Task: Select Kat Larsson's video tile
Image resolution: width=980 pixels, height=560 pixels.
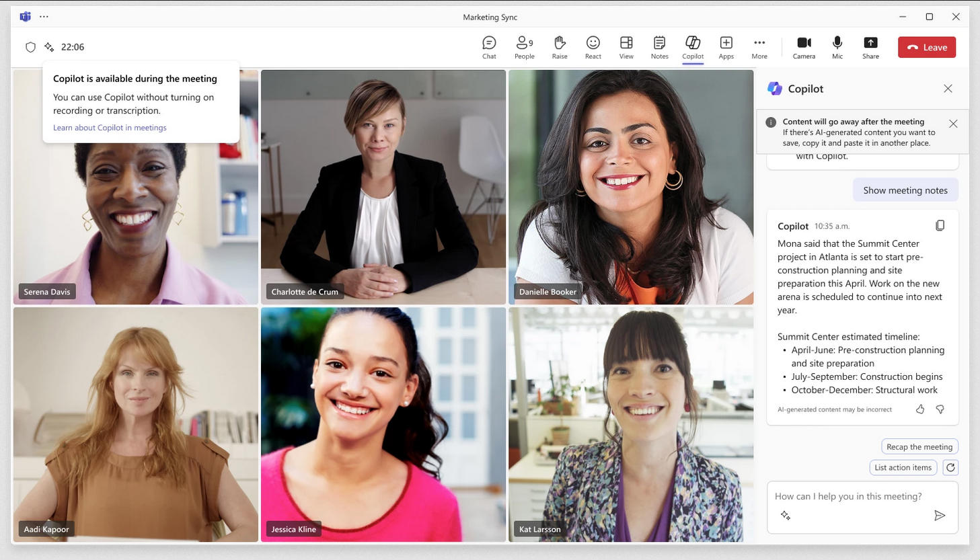Action: pos(631,424)
